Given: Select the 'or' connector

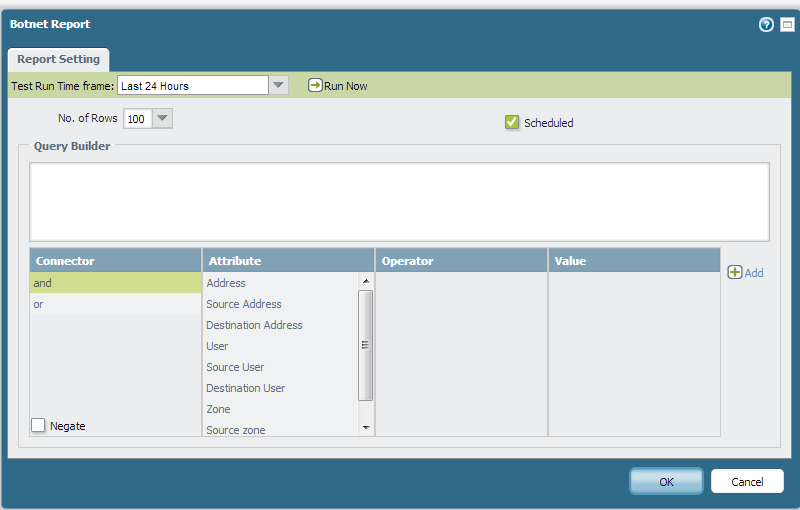Looking at the screenshot, I should 115,304.
